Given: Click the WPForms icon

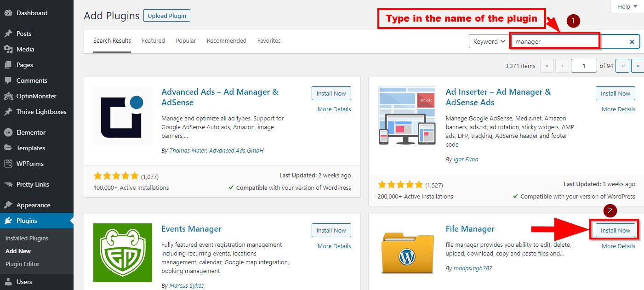Looking at the screenshot, I should (8, 164).
